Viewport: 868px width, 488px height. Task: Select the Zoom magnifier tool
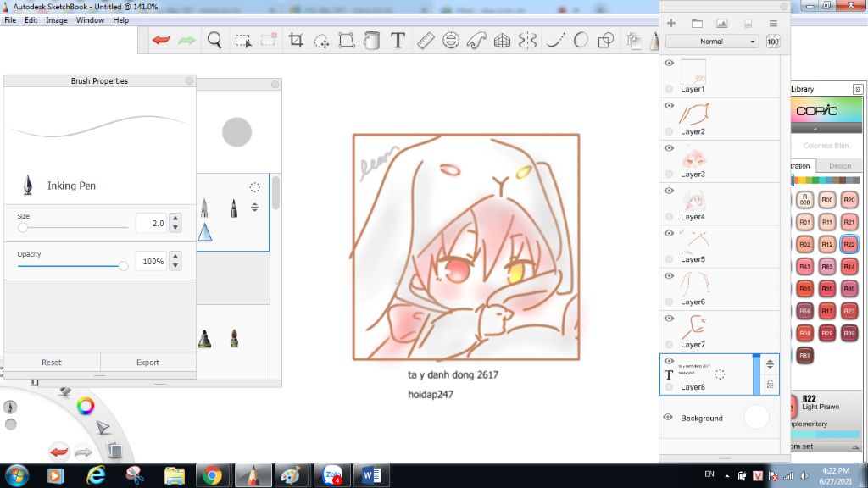click(214, 40)
